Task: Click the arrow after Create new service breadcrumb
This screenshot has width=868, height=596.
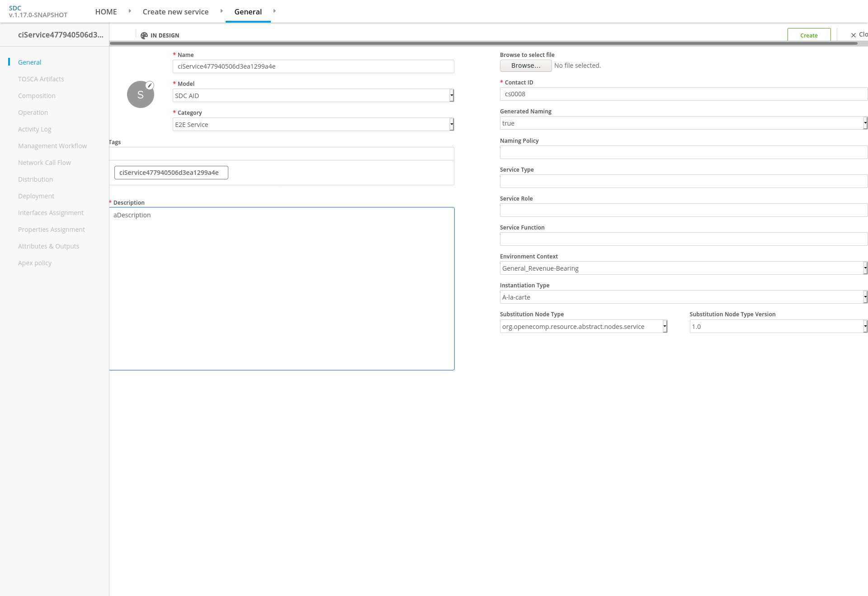Action: click(222, 11)
